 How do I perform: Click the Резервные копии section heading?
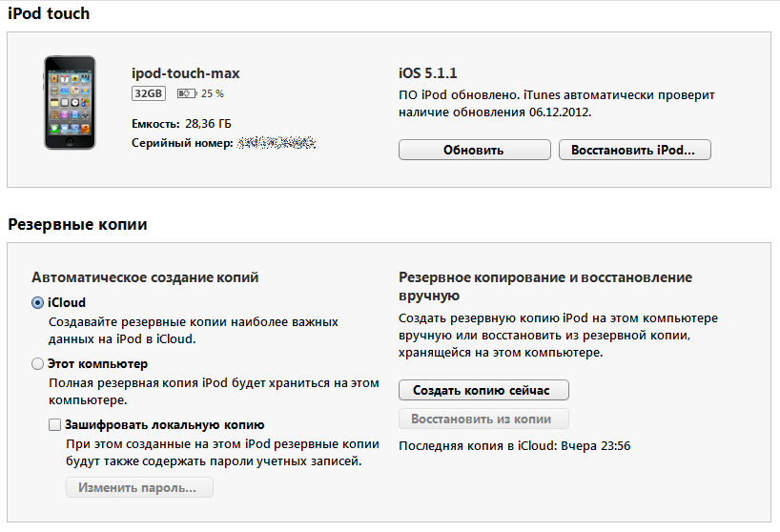[x=77, y=225]
